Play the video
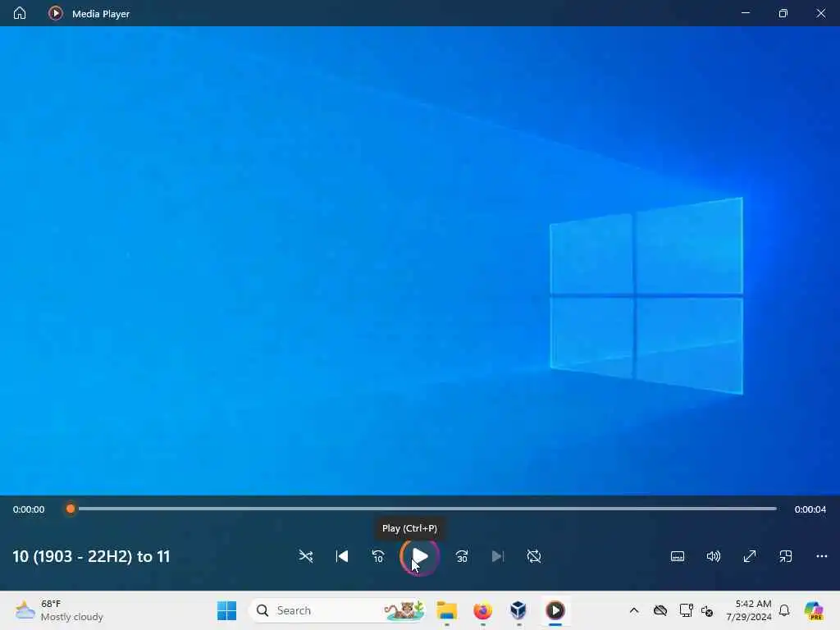Screen dimensions: 840x630 click(x=419, y=556)
